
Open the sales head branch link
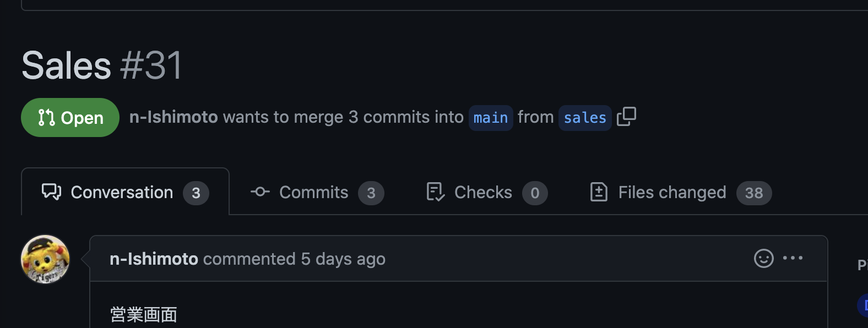point(585,118)
